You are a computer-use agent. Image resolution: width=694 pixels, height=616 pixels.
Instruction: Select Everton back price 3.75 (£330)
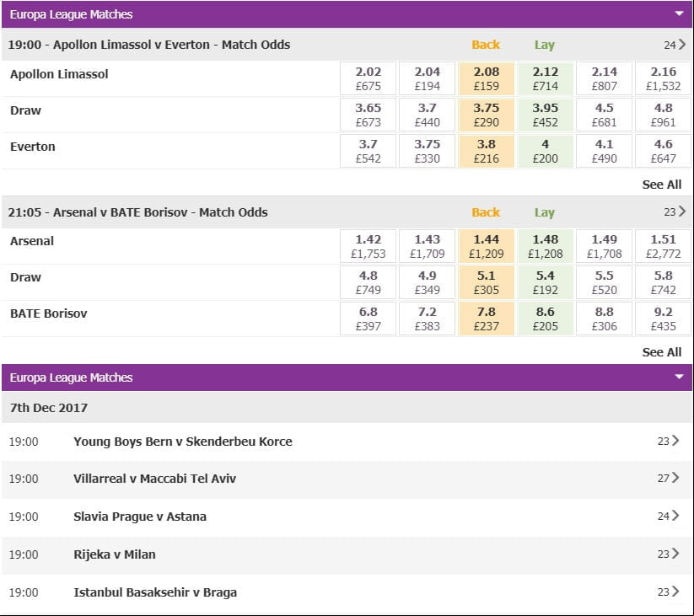(428, 151)
